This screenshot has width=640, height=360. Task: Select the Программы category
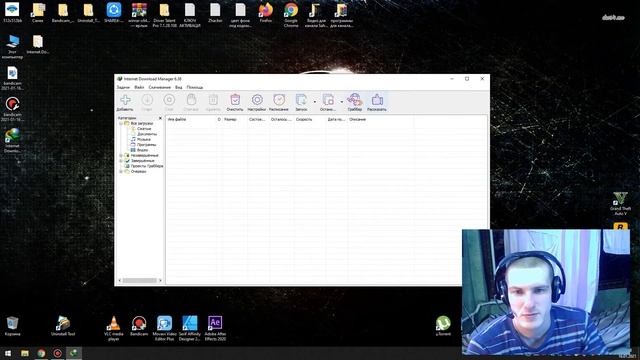(x=147, y=144)
